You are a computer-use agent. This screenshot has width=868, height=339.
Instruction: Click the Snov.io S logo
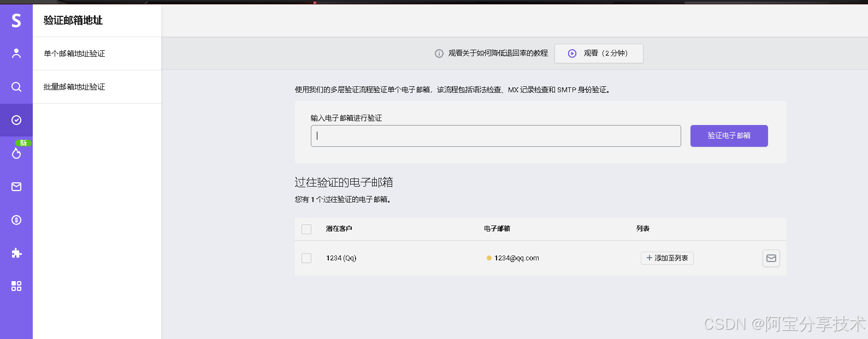(16, 20)
